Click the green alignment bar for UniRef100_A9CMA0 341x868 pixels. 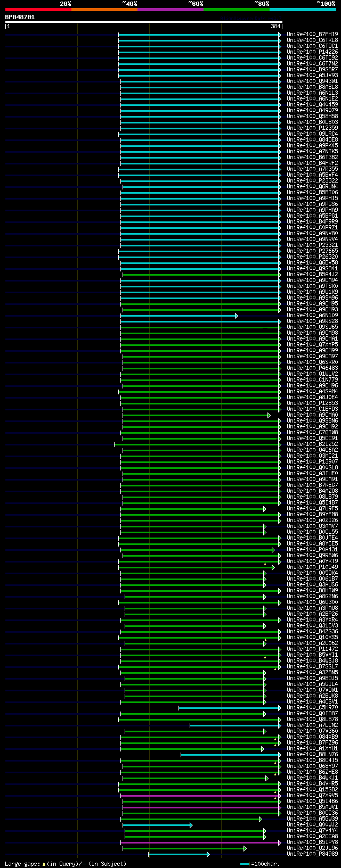(x=196, y=415)
